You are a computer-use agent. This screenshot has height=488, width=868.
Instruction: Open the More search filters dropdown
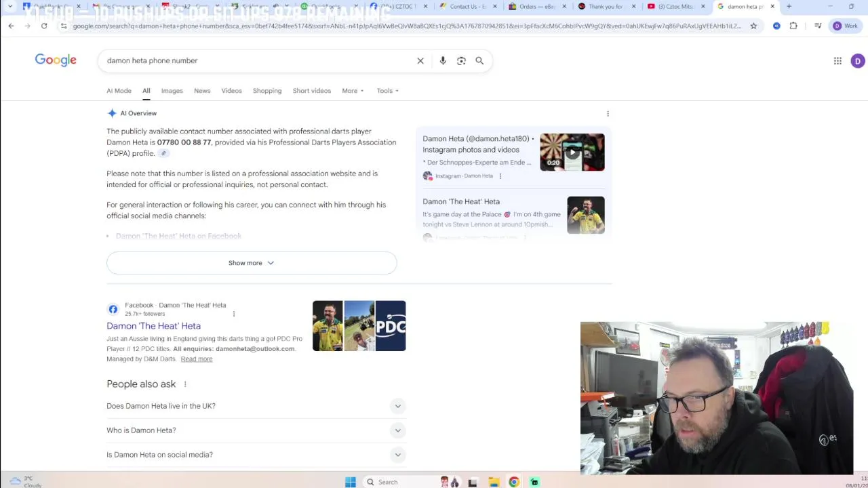click(x=353, y=91)
